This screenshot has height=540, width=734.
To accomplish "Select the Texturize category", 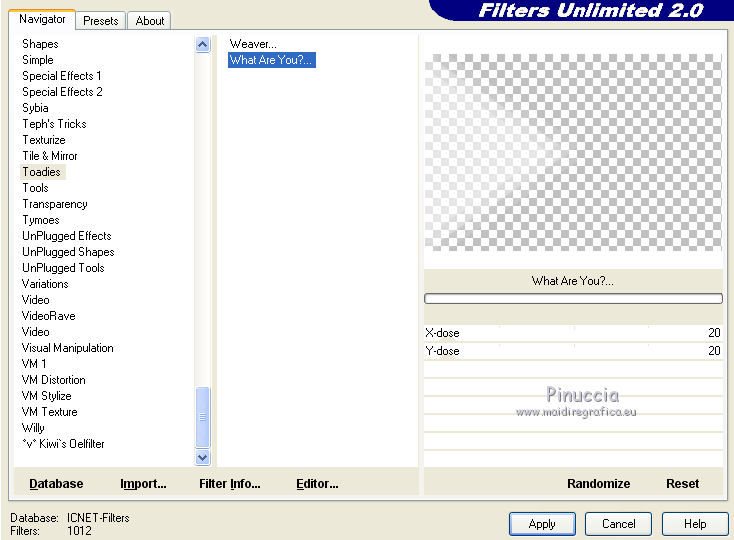I will (x=44, y=140).
